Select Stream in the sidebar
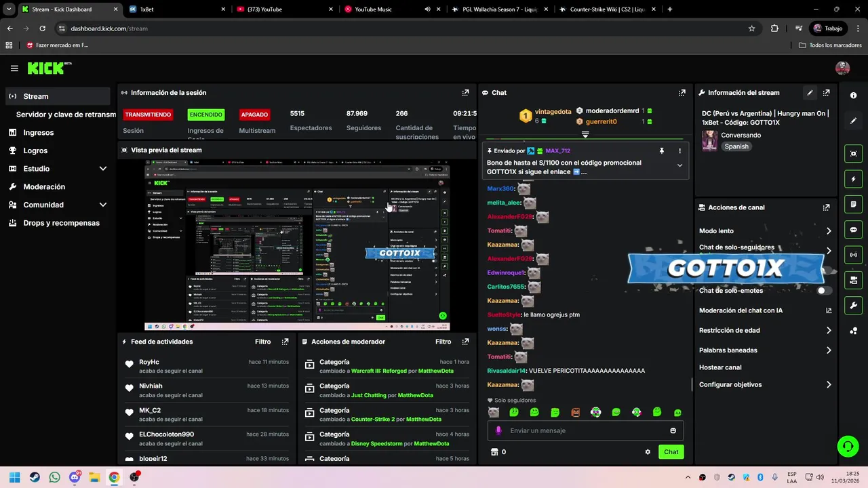 tap(58, 96)
